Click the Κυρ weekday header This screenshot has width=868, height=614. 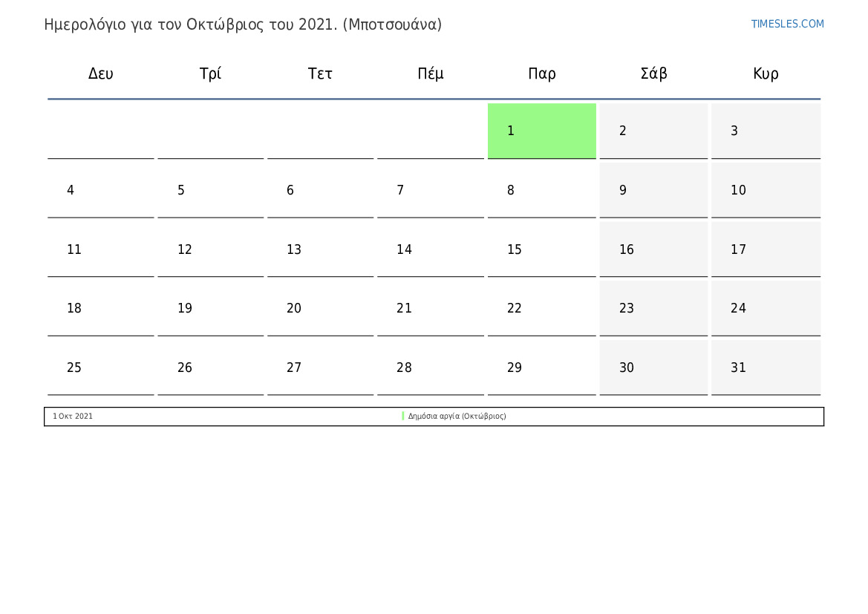click(x=766, y=74)
